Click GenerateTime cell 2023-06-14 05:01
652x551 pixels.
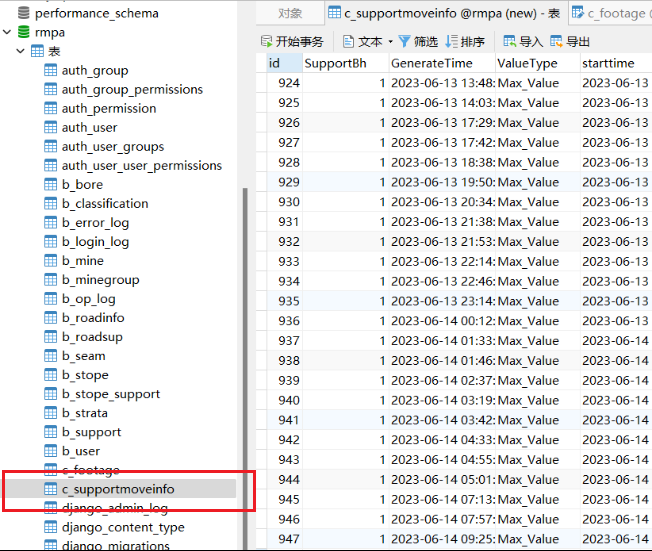point(442,479)
